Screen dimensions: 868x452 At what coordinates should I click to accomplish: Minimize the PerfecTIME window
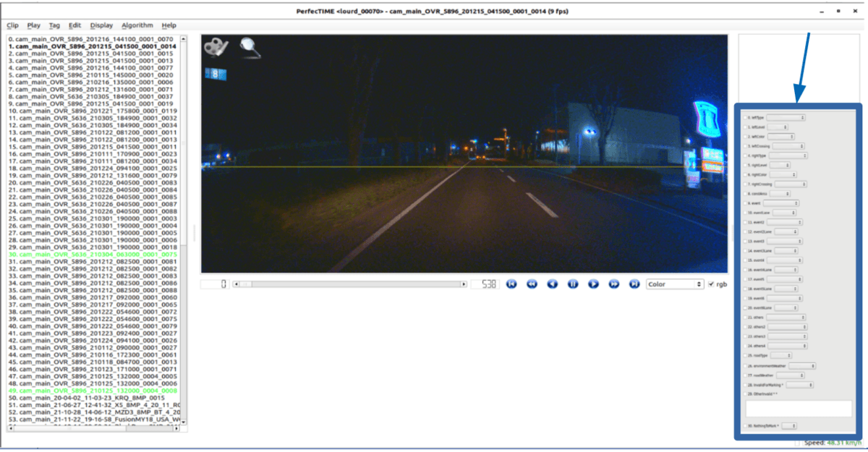pyautogui.click(x=822, y=11)
